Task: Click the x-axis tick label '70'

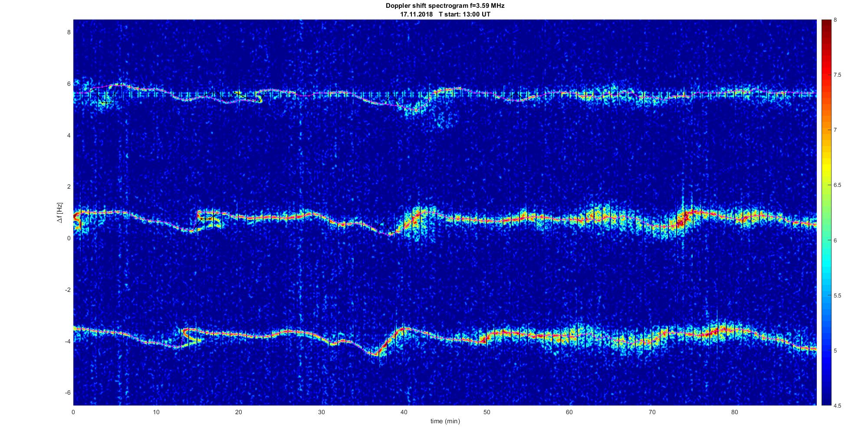Action: [x=652, y=412]
